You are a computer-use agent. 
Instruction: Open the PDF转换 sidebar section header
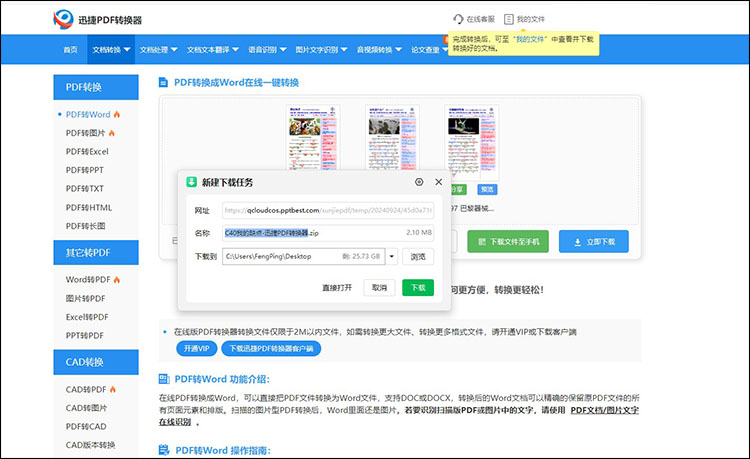coord(96,87)
